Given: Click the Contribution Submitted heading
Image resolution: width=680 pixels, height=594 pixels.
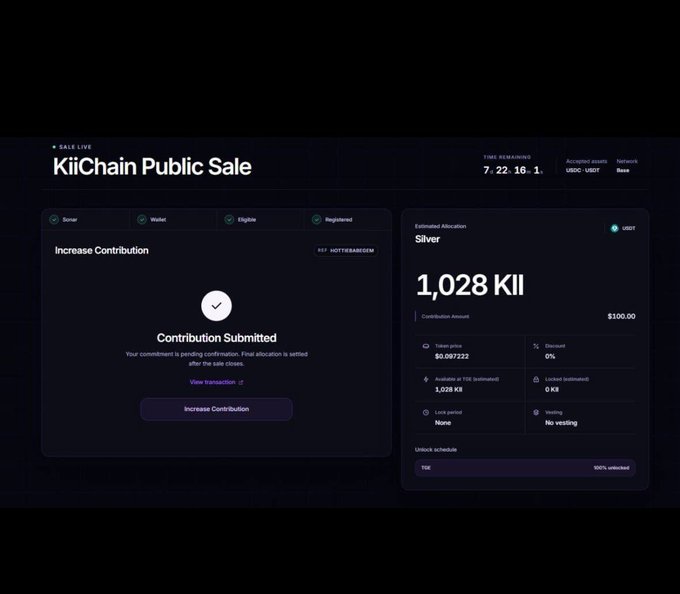Looking at the screenshot, I should coord(216,338).
